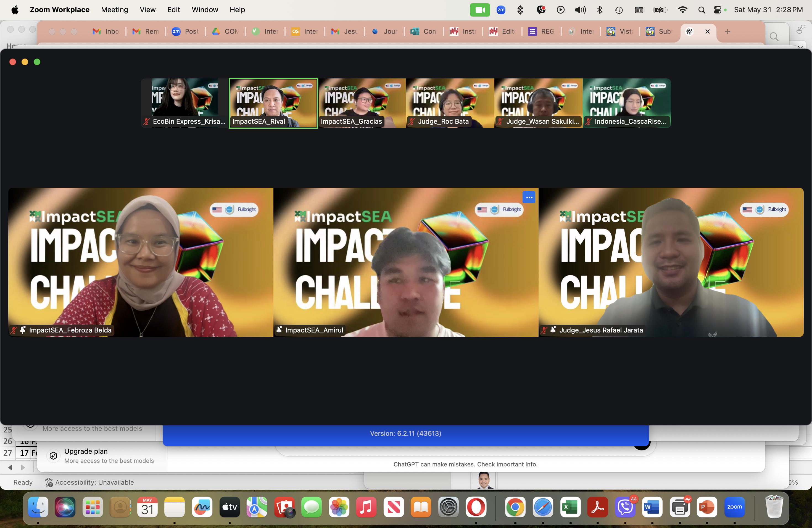Open Google Chrome from the Dock
Viewport: 812px width, 528px height.
tap(515, 507)
